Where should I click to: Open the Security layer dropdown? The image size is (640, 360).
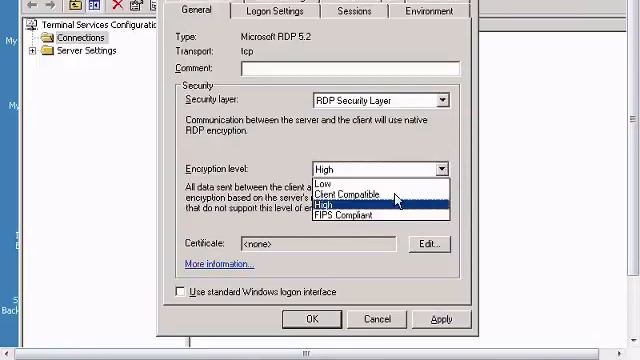pyautogui.click(x=381, y=100)
